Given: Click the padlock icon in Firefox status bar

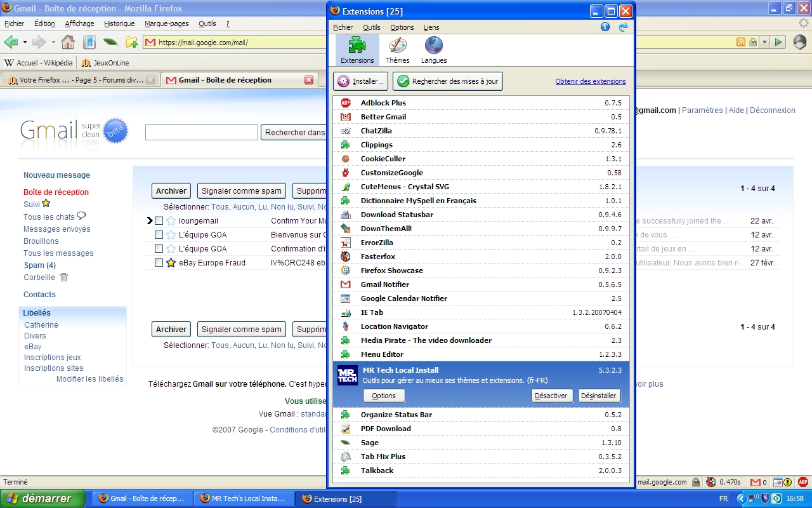Looking at the screenshot, I should click(696, 482).
